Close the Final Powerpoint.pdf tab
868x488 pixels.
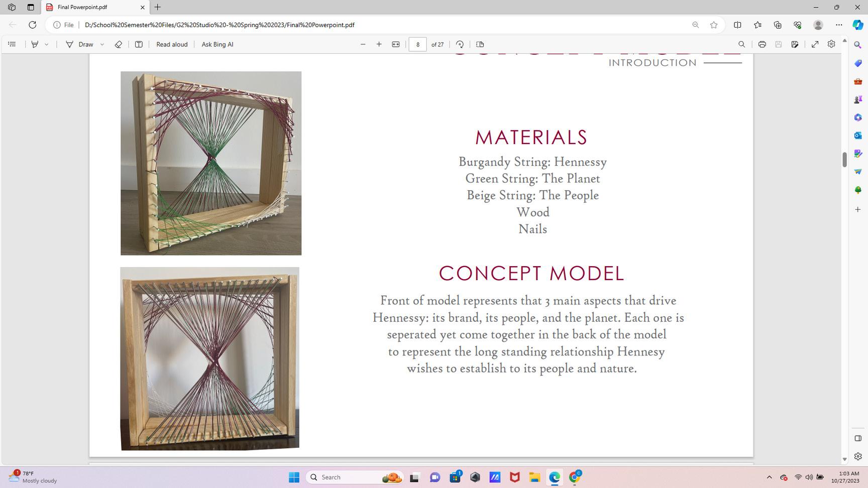pos(142,7)
